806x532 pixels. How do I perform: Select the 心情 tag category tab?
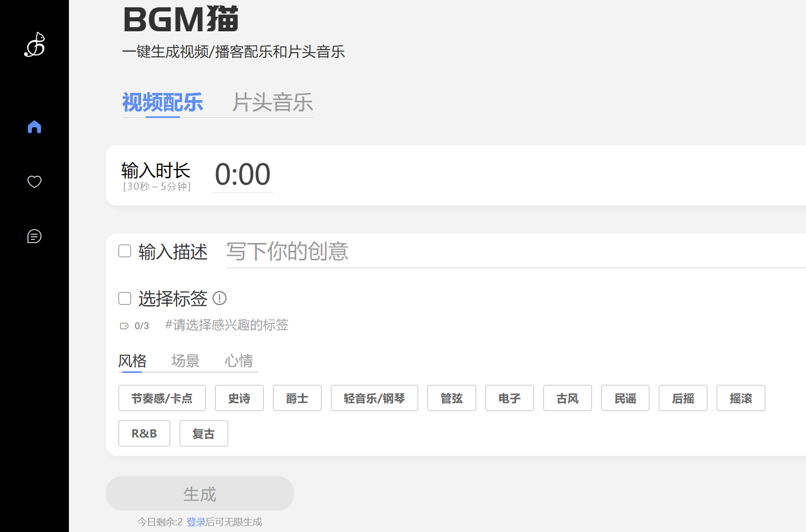pos(239,361)
